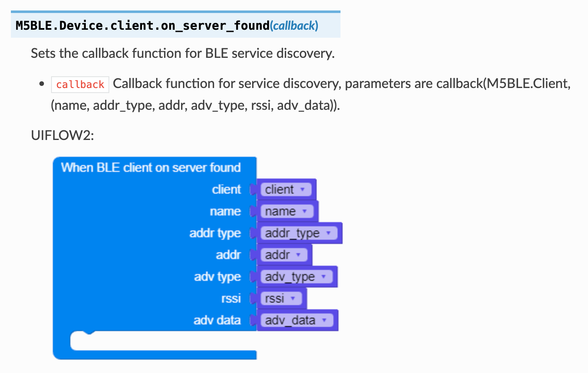Click the 'Sets the callback function' description
This screenshot has height=373, width=588.
tap(183, 53)
